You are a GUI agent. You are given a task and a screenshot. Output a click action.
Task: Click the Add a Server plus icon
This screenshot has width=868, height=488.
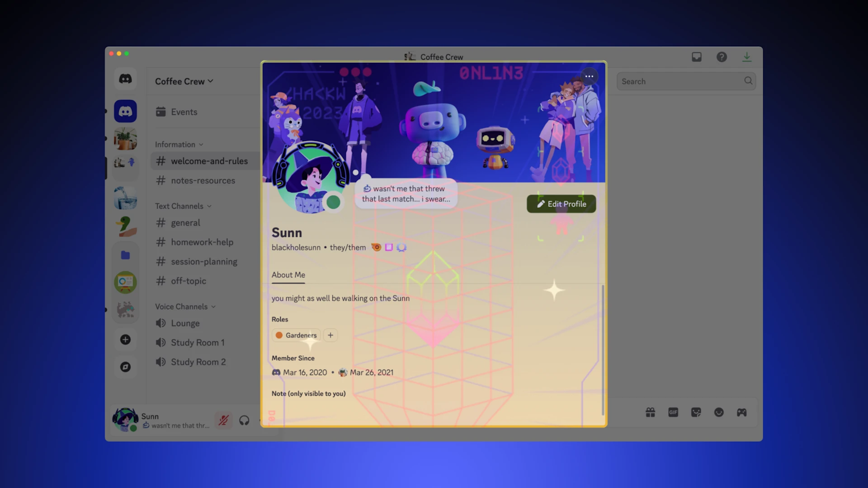[125, 340]
